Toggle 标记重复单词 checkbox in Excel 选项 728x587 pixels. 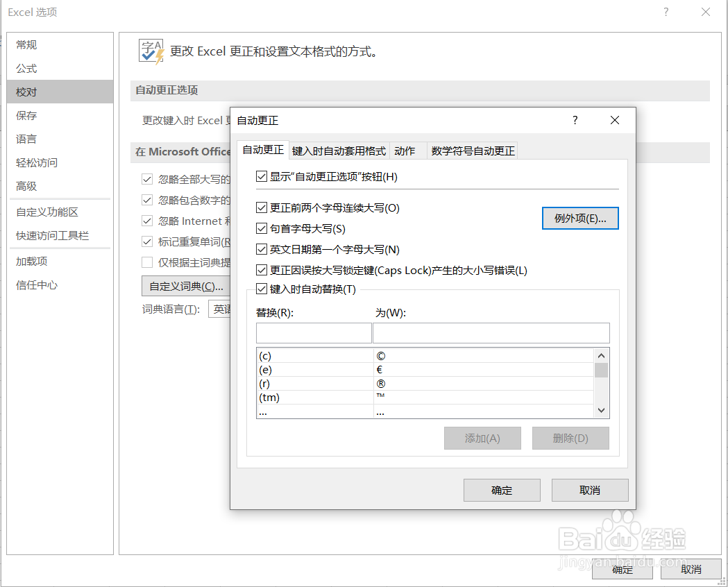point(147,241)
